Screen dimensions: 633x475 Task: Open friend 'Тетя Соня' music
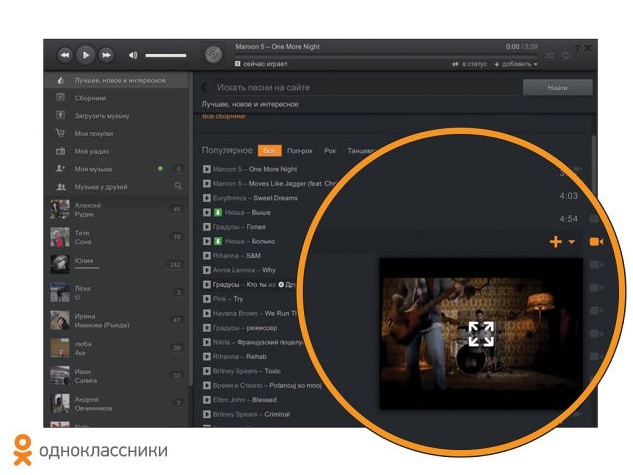coord(116,237)
